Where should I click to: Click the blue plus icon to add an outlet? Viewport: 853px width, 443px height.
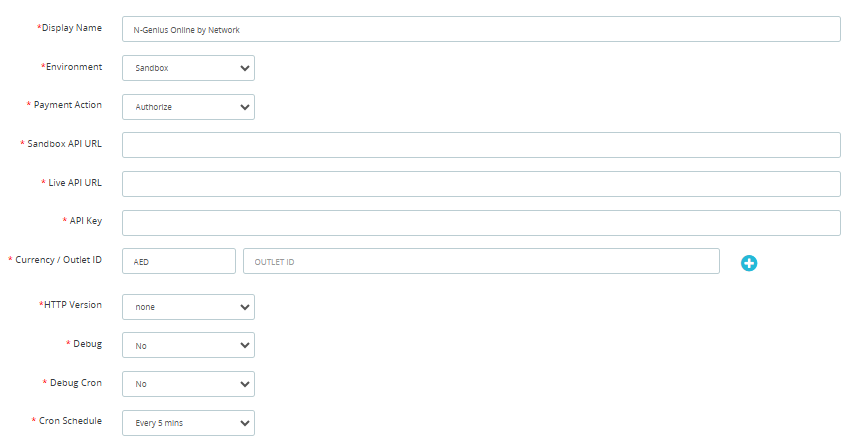coord(749,263)
